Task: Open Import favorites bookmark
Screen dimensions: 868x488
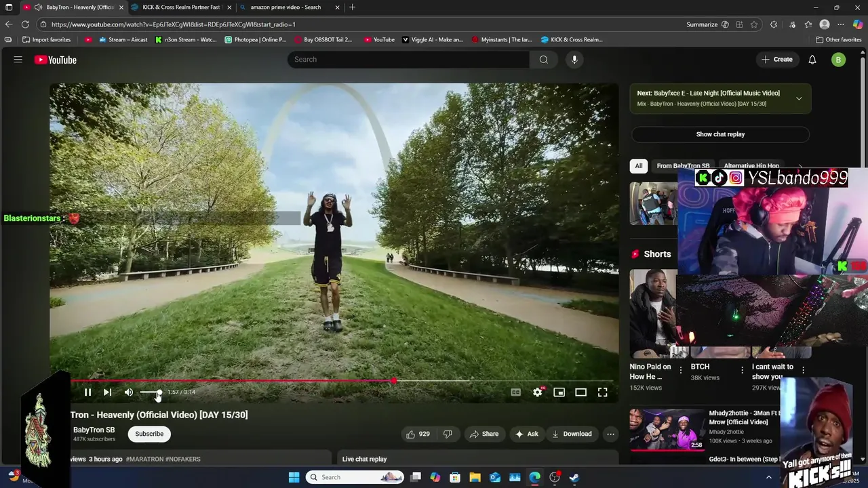Action: click(x=46, y=40)
